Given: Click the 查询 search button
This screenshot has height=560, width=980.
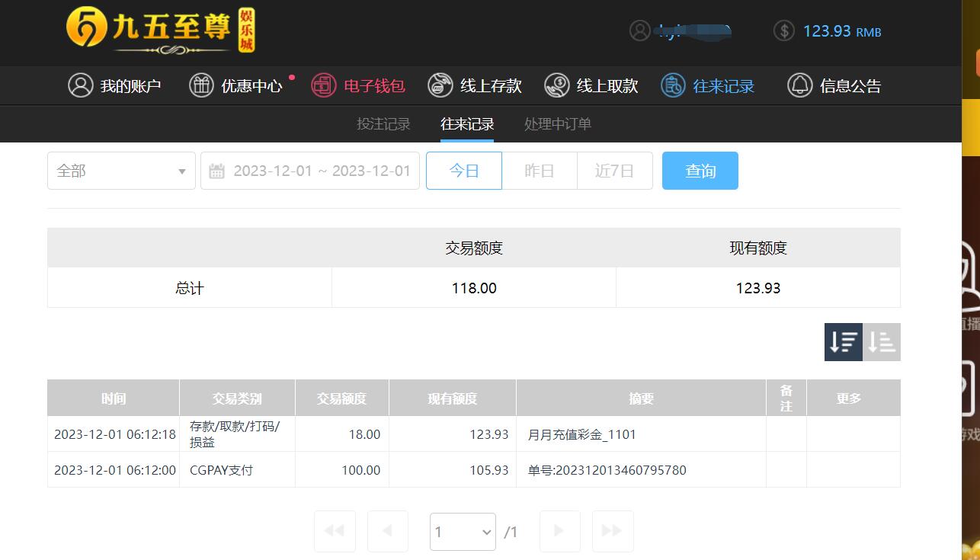Looking at the screenshot, I should pyautogui.click(x=700, y=171).
